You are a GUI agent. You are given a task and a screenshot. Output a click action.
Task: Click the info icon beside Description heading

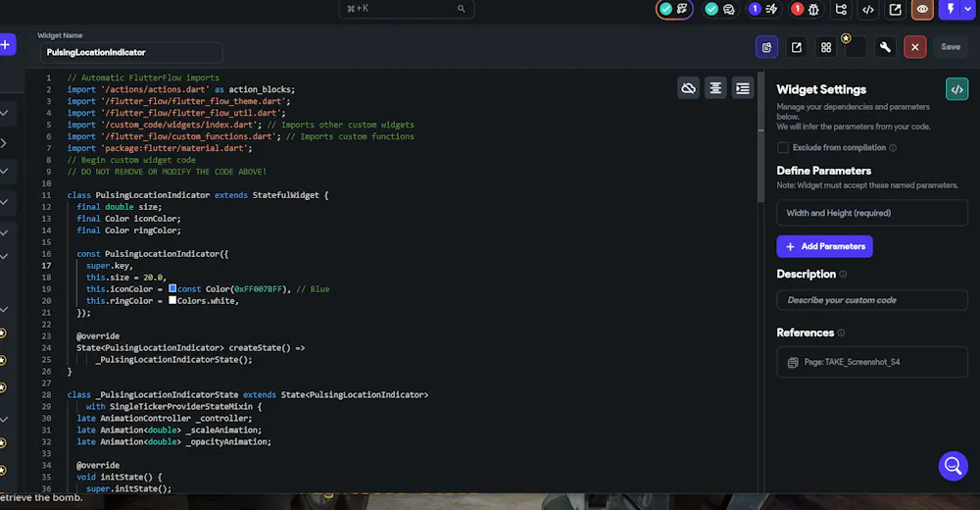click(843, 274)
